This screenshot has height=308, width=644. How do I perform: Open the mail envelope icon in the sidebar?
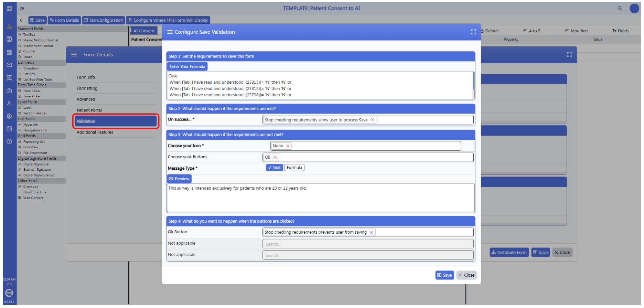(9, 65)
